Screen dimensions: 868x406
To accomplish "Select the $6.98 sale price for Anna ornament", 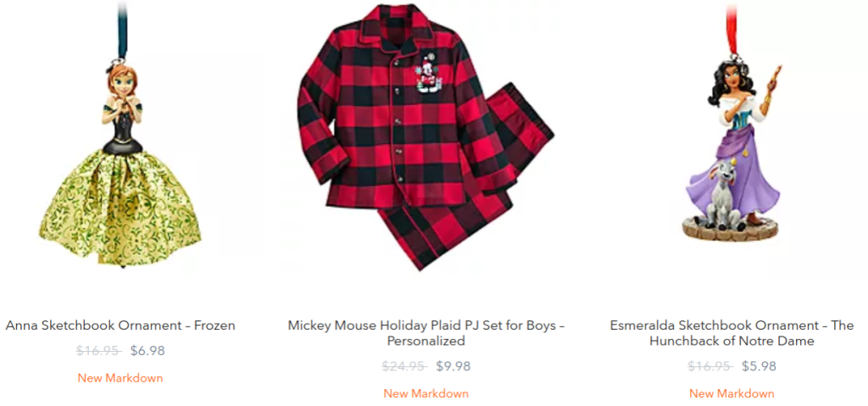I will (x=147, y=351).
